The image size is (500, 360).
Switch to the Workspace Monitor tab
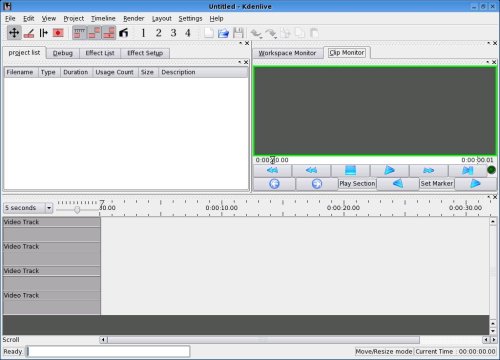pyautogui.click(x=287, y=53)
